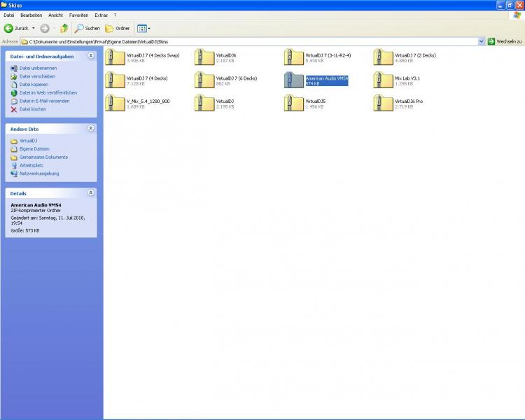Screen dimensions: 525x420
Task: Click the Eigene Dateien folder icon
Action: point(14,149)
